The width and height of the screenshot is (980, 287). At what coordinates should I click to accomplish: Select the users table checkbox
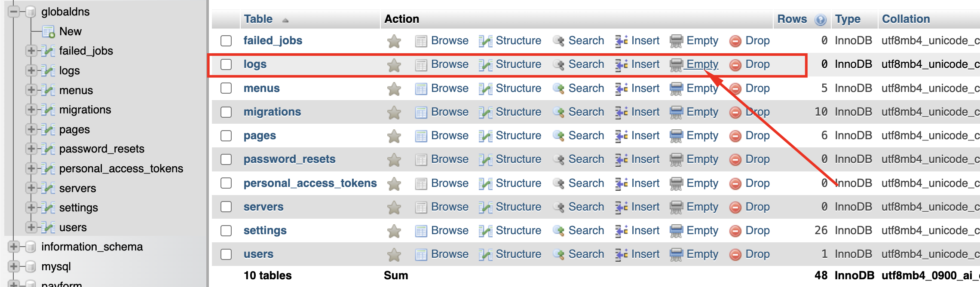point(226,254)
